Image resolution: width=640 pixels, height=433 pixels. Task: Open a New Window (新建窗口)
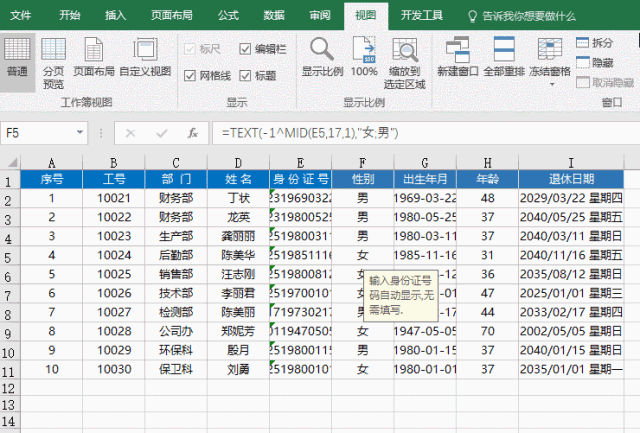[x=458, y=57]
